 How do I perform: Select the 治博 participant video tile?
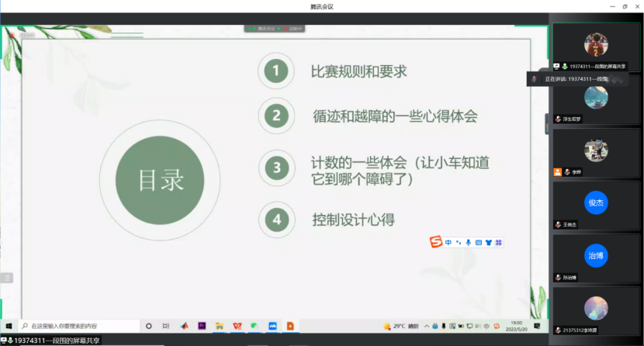596,256
